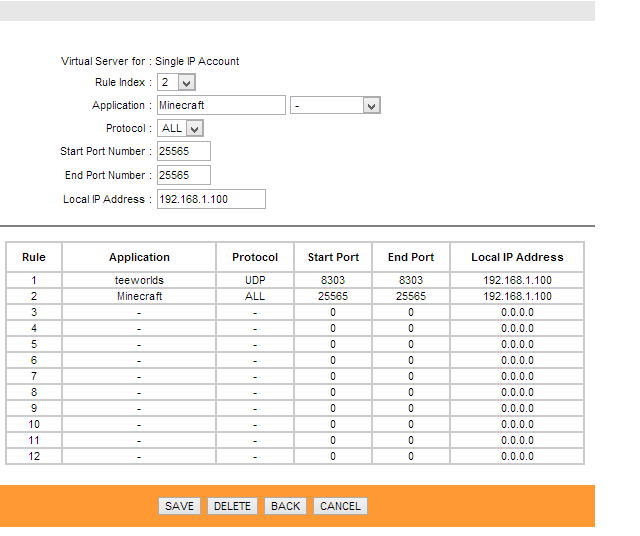This screenshot has height=536, width=640.
Task: Click the 8303 Start Port cell
Action: click(333, 280)
